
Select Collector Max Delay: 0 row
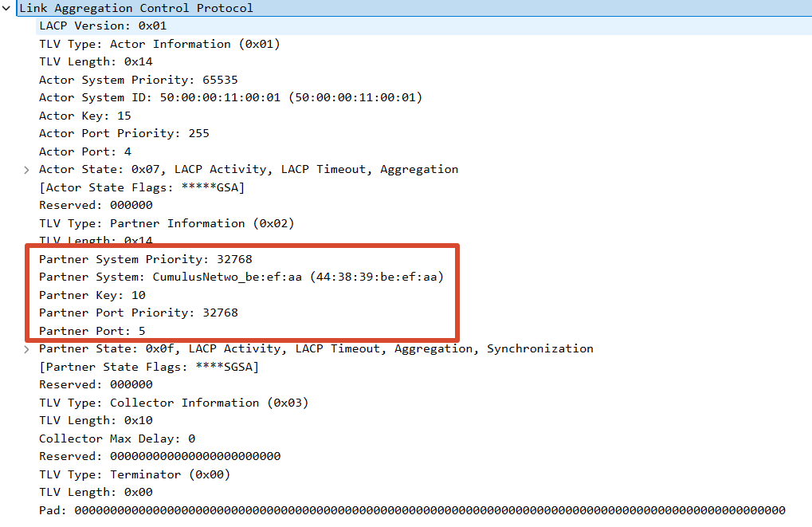click(117, 439)
